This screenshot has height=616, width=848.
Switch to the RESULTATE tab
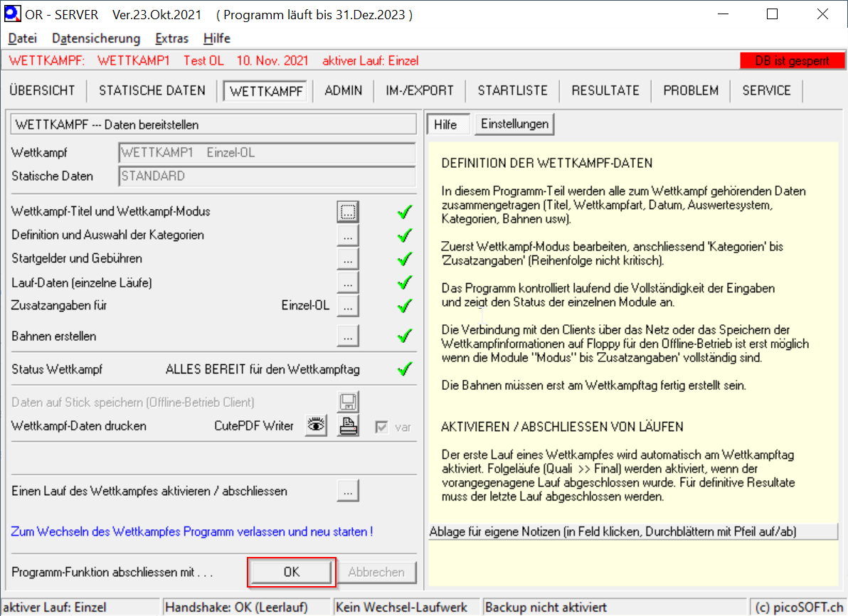(x=605, y=90)
